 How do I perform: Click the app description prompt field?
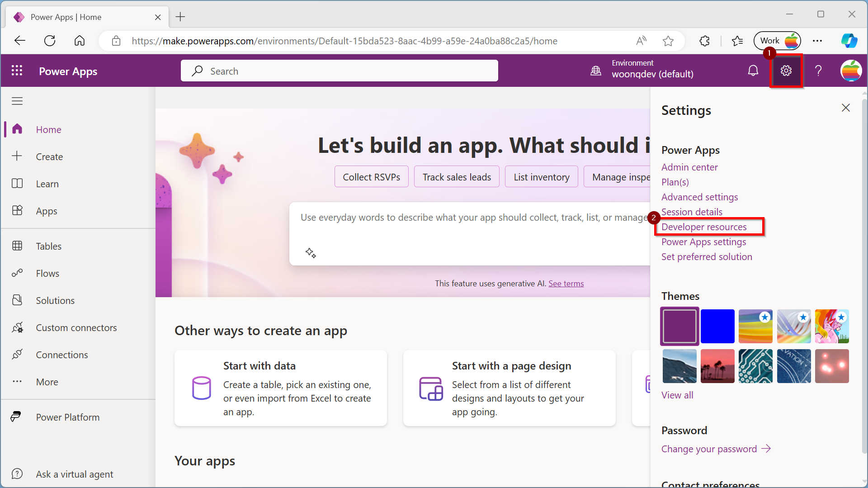[x=470, y=233]
